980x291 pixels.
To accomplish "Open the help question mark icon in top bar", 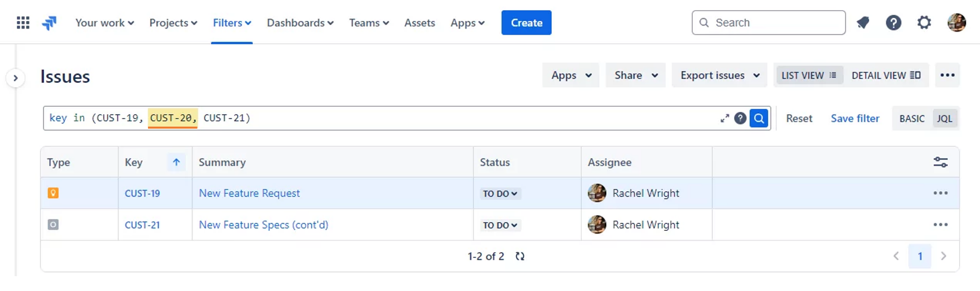I will (893, 22).
